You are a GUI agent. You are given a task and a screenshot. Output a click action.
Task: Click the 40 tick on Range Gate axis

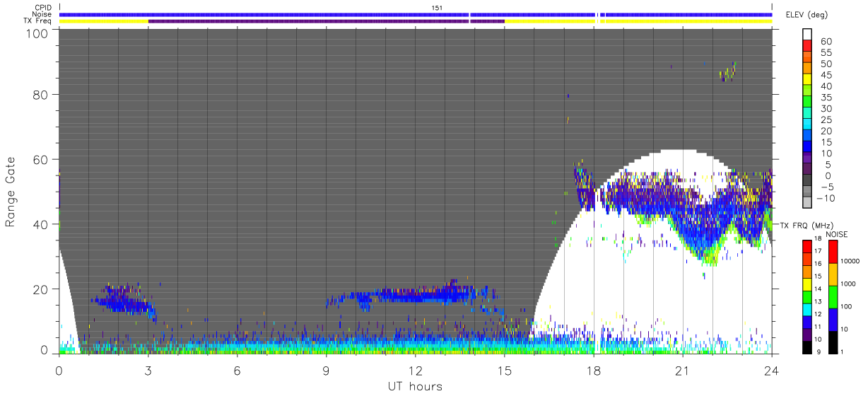[x=41, y=224]
